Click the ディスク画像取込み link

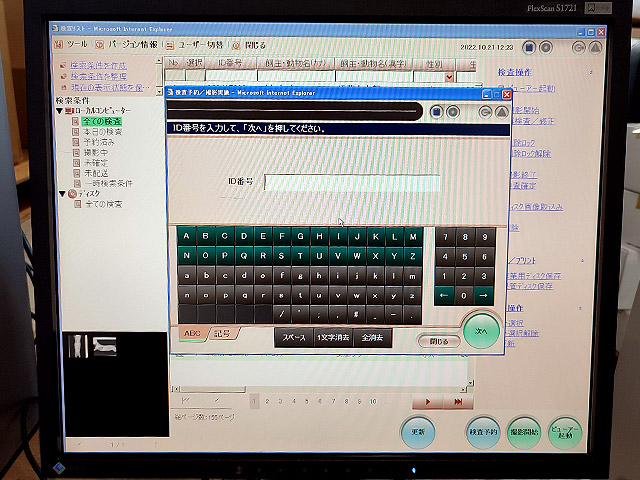click(x=537, y=207)
